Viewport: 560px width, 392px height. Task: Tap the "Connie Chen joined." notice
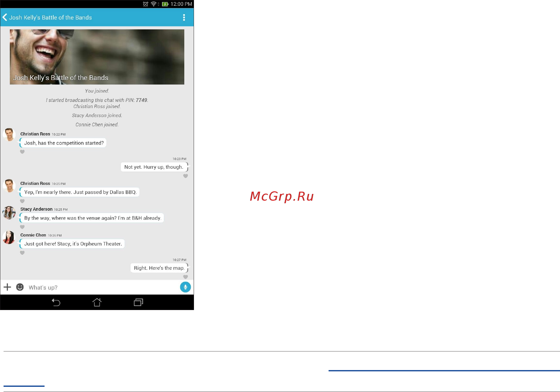pyautogui.click(x=97, y=125)
